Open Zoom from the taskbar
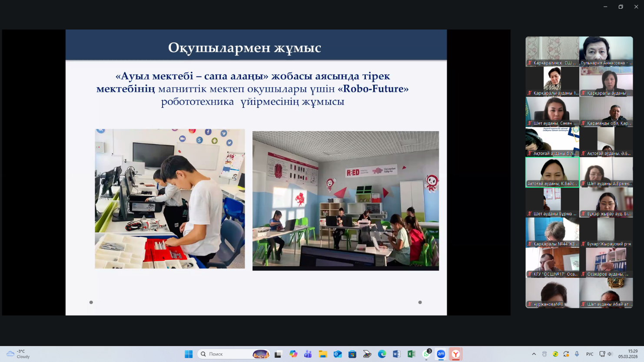 (441, 354)
